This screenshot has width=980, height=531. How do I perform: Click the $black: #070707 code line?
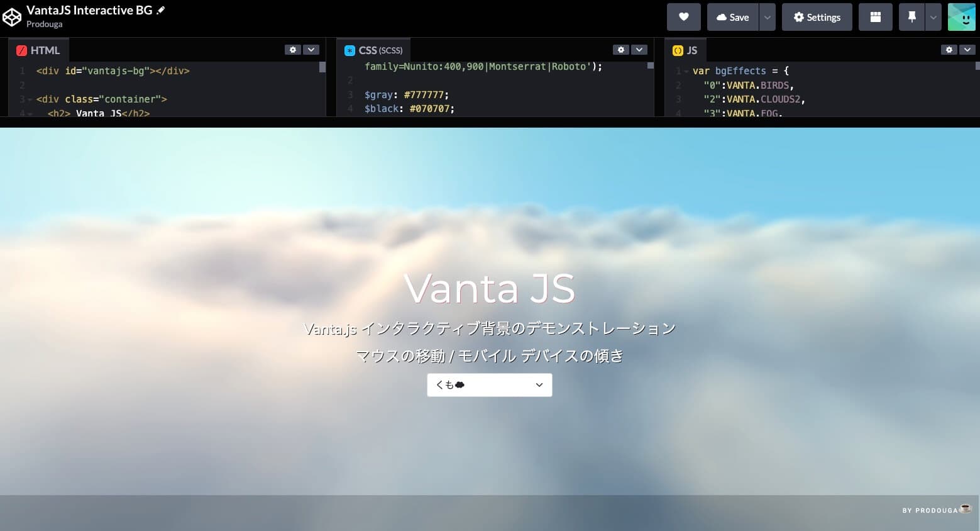[x=409, y=109]
